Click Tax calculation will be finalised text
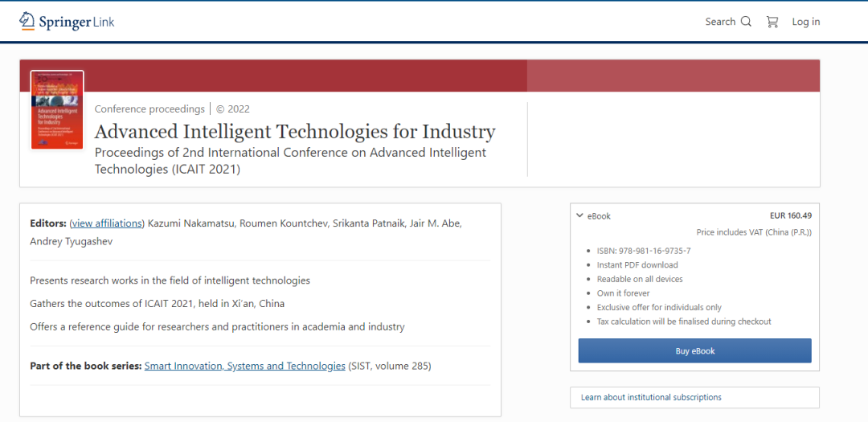 click(x=684, y=322)
